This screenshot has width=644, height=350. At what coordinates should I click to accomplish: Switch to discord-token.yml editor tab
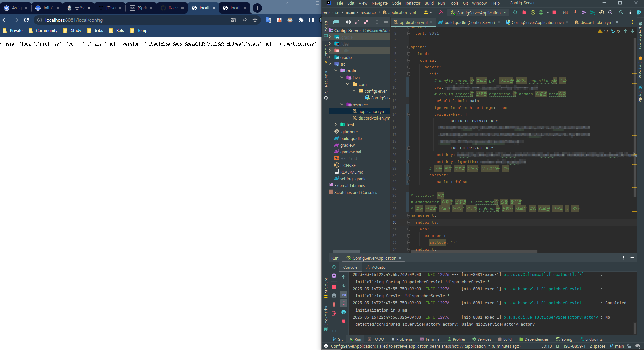596,22
